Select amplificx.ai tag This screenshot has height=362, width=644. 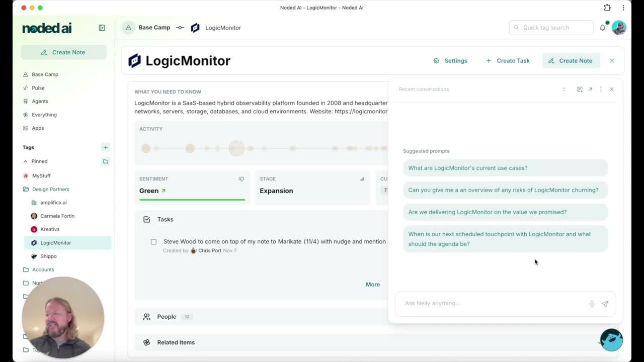(x=53, y=203)
